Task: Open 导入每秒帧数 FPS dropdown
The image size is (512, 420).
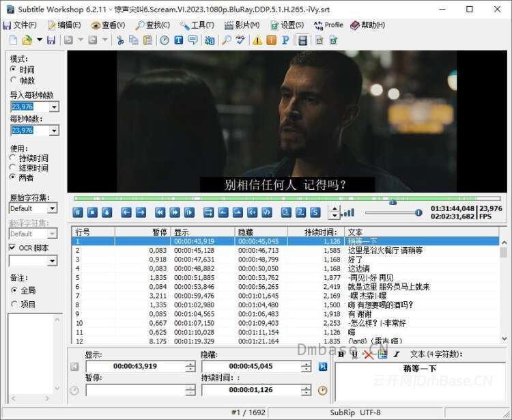Action: pyautogui.click(x=54, y=107)
